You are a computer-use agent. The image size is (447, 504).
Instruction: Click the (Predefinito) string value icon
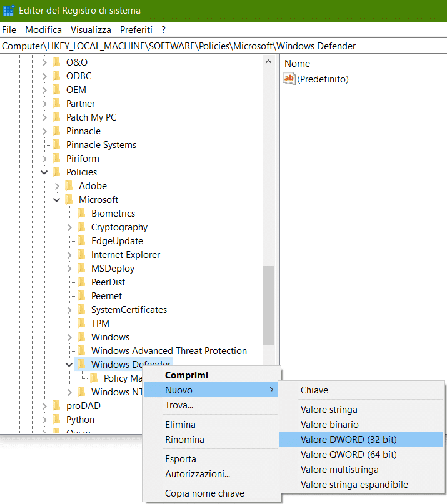pos(289,79)
